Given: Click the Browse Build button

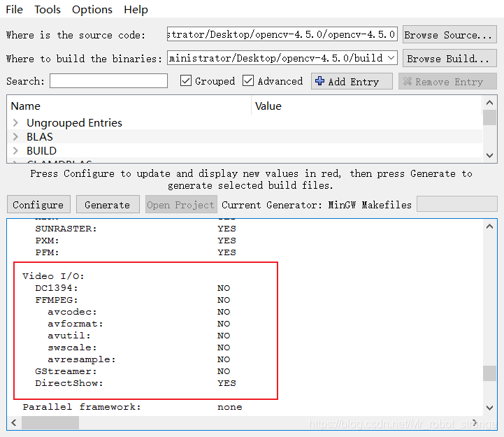Looking at the screenshot, I should [x=449, y=58].
